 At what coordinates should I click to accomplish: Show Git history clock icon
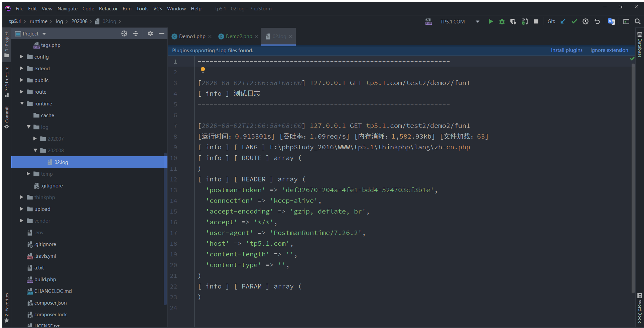click(x=586, y=21)
